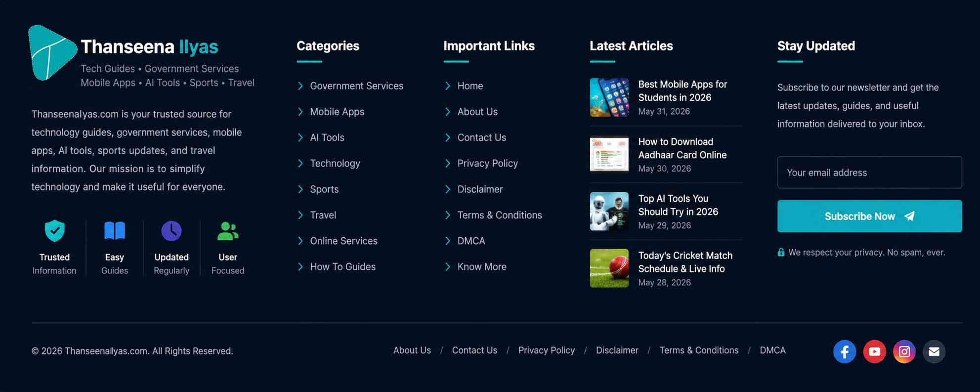Open DMCA in Important Links column

(471, 241)
